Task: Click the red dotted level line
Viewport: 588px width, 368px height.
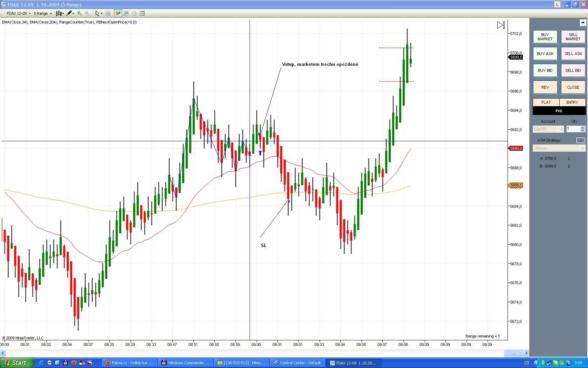Action: (396, 81)
